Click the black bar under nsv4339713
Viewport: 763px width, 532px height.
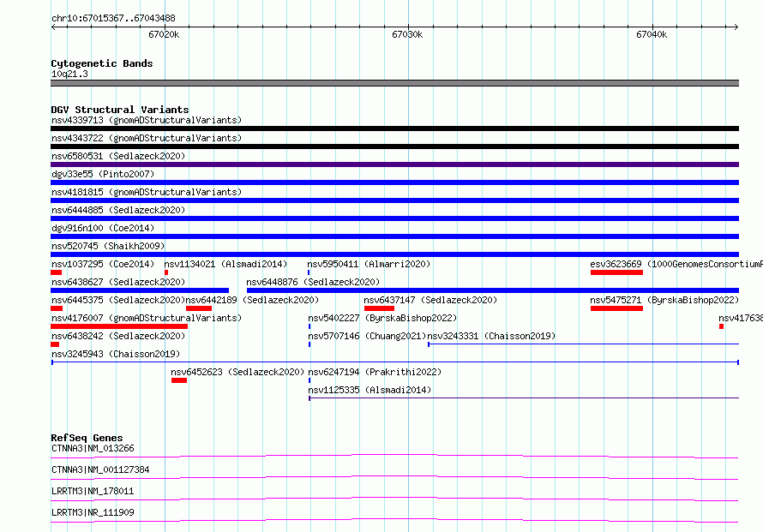click(x=394, y=129)
